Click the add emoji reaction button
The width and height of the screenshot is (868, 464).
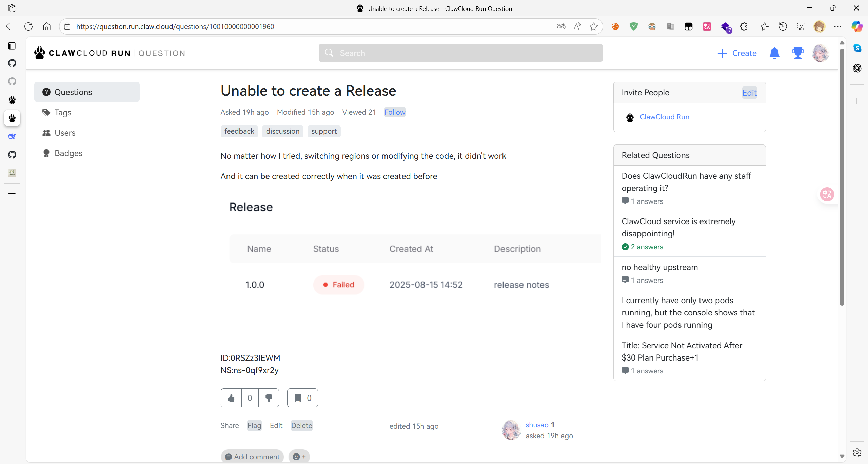(299, 457)
